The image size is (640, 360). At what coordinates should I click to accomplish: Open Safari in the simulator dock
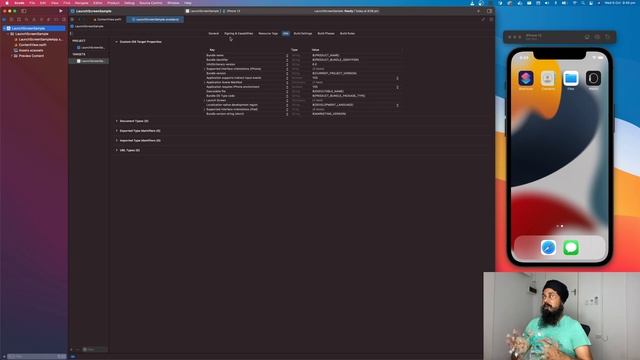pos(548,247)
